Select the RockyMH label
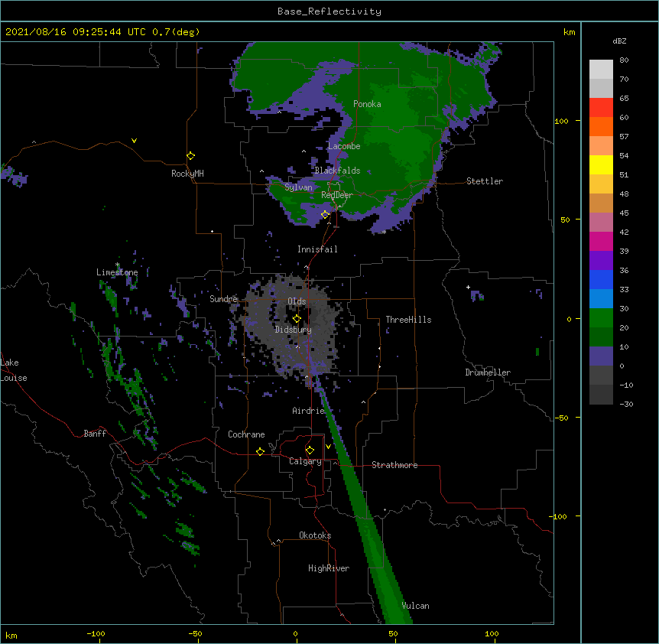Image resolution: width=659 pixels, height=644 pixels. (187, 174)
